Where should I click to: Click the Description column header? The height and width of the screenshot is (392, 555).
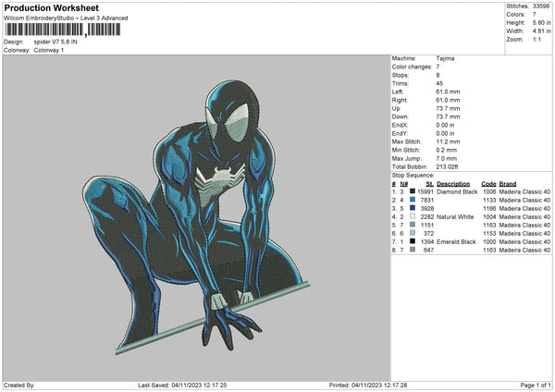coord(453,184)
